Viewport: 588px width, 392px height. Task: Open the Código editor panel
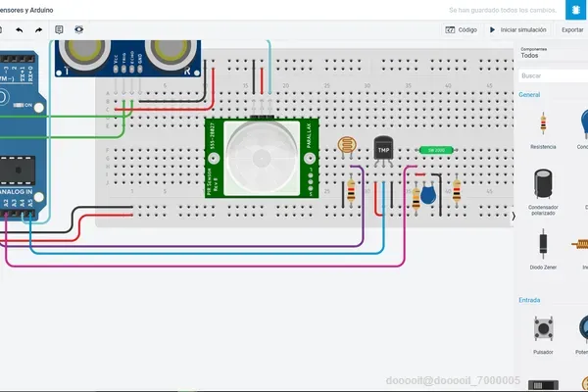coord(461,29)
